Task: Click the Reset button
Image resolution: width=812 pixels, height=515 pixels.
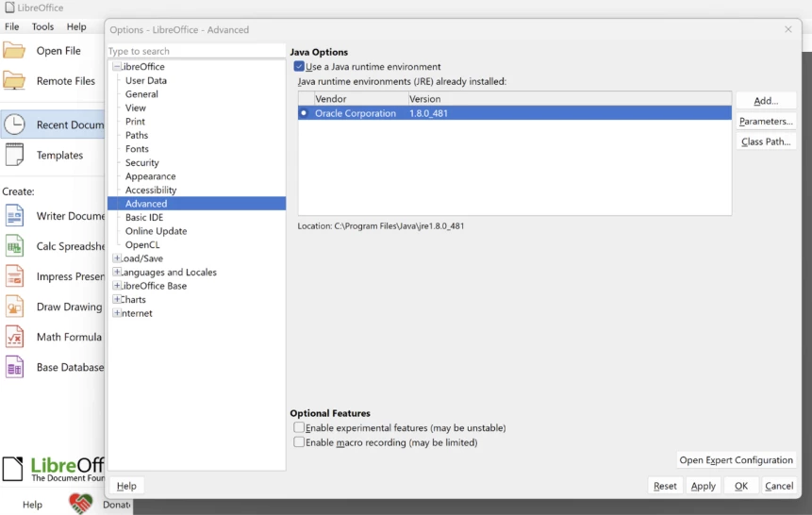Action: point(665,486)
